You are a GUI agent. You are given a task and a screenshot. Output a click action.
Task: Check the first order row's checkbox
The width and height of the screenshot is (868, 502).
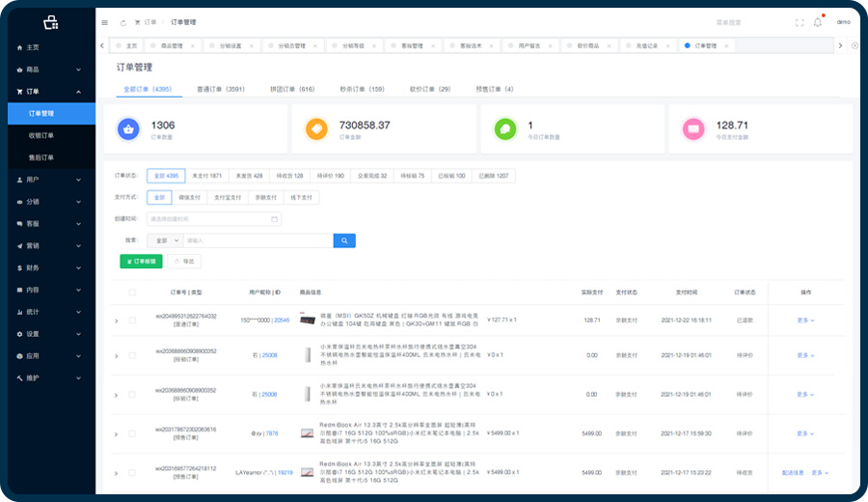[132, 320]
